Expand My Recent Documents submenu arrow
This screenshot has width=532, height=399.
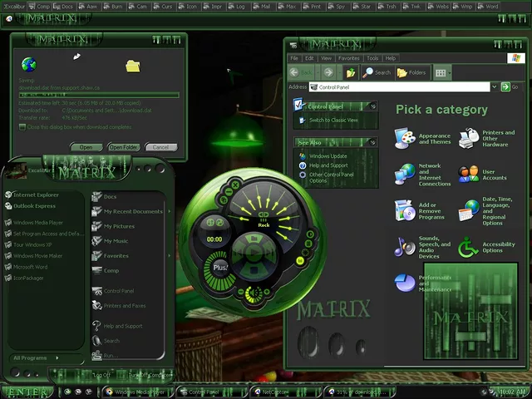coord(169,211)
